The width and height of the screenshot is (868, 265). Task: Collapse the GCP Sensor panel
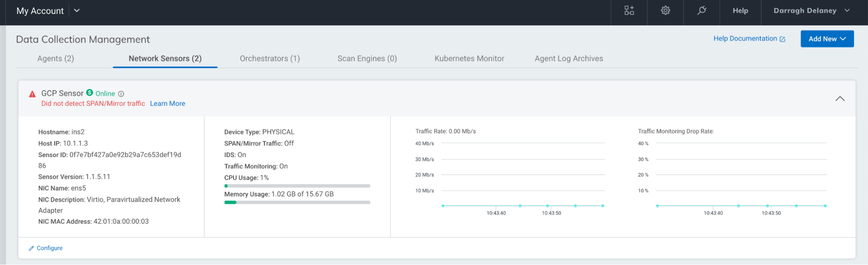click(840, 99)
